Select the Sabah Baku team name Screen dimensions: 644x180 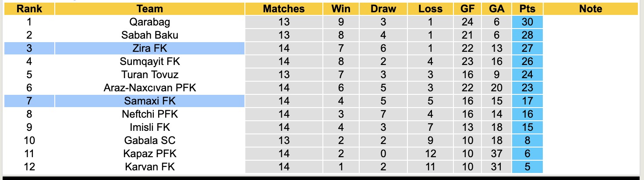coord(149,35)
